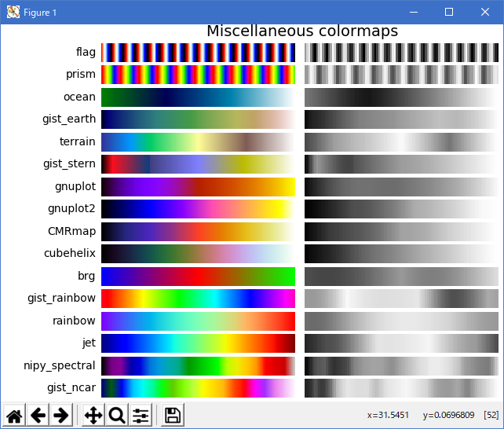504x429 pixels.
Task: Click the x=31.5451 coordinate readout
Action: tap(388, 415)
